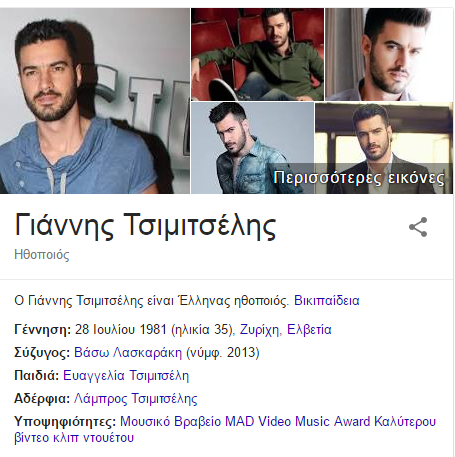Click the Αδέρφια label
The height and width of the screenshot is (457, 455).
click(x=42, y=399)
